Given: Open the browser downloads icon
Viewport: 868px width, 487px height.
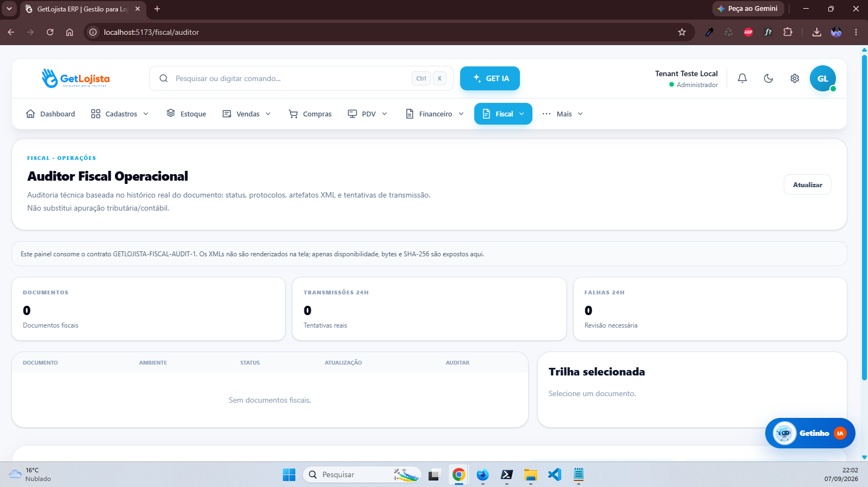Looking at the screenshot, I should click(816, 32).
